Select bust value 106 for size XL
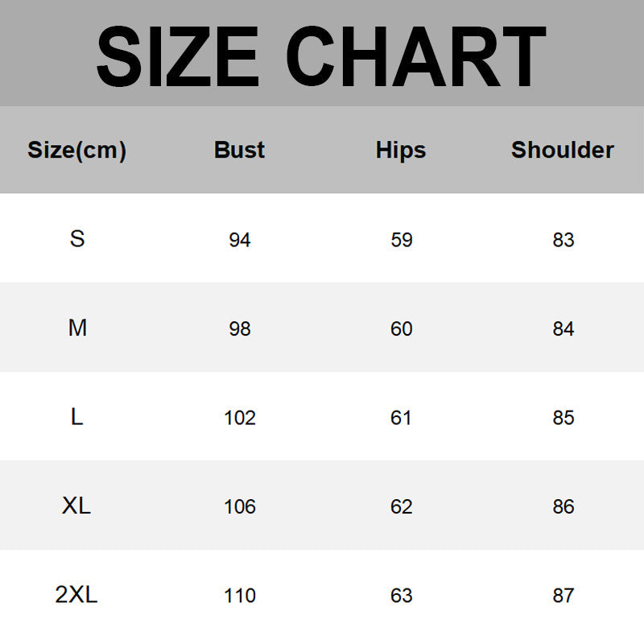Viewport: 644px width, 644px height. 240,507
